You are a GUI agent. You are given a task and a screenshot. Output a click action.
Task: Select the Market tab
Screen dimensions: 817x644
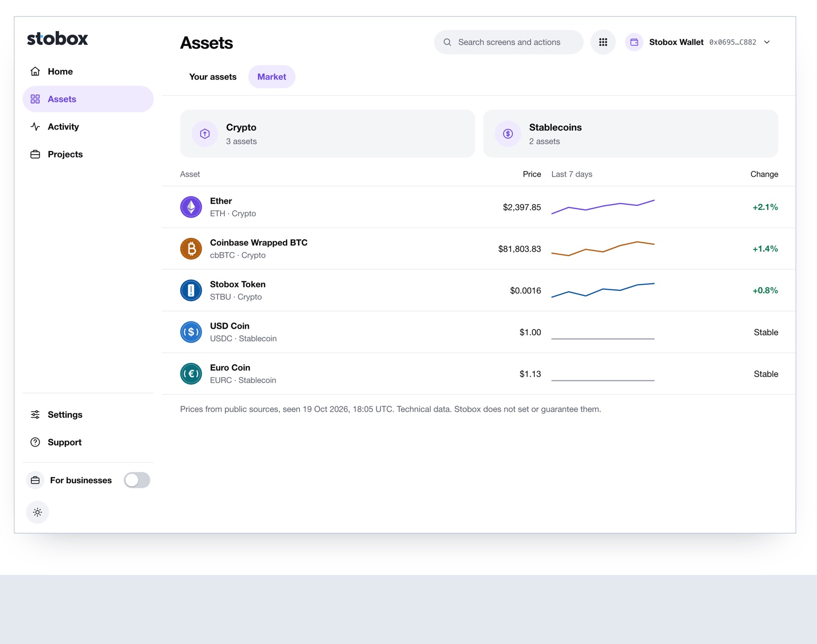(272, 77)
